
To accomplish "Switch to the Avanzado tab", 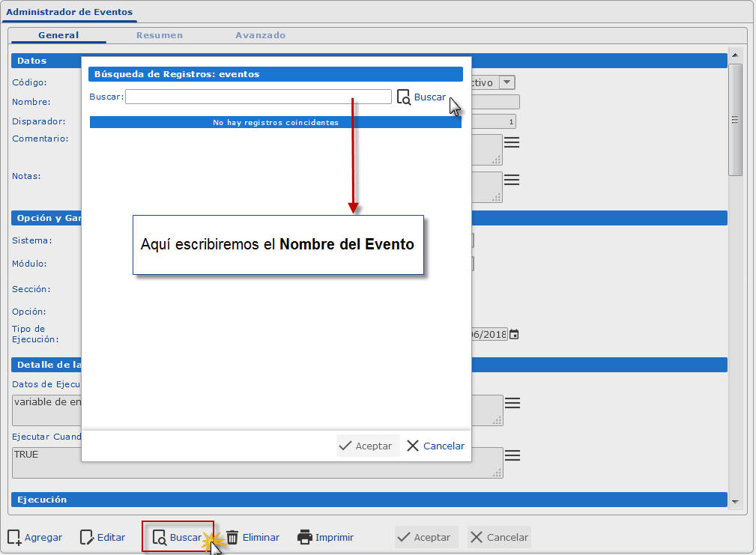I will point(260,35).
